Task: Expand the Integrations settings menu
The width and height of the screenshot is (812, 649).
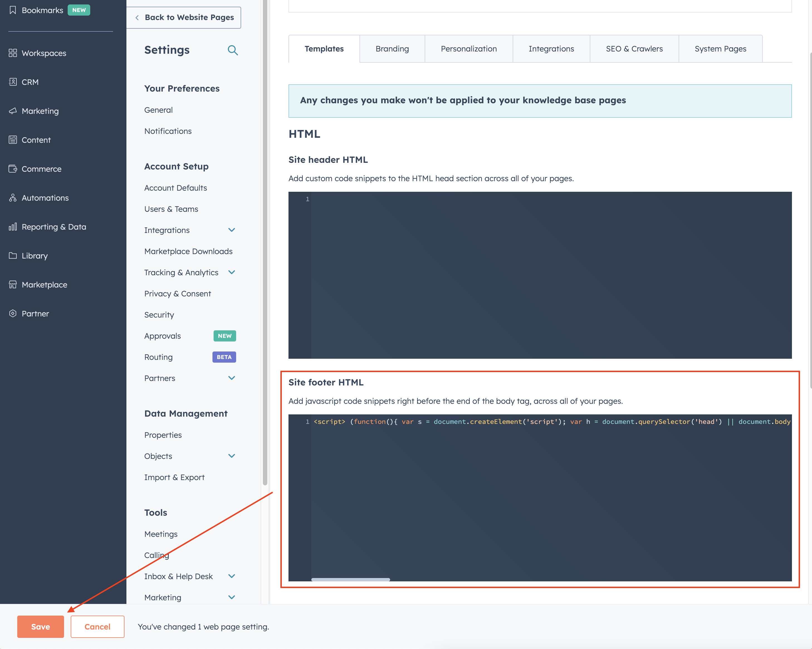Action: click(x=232, y=230)
